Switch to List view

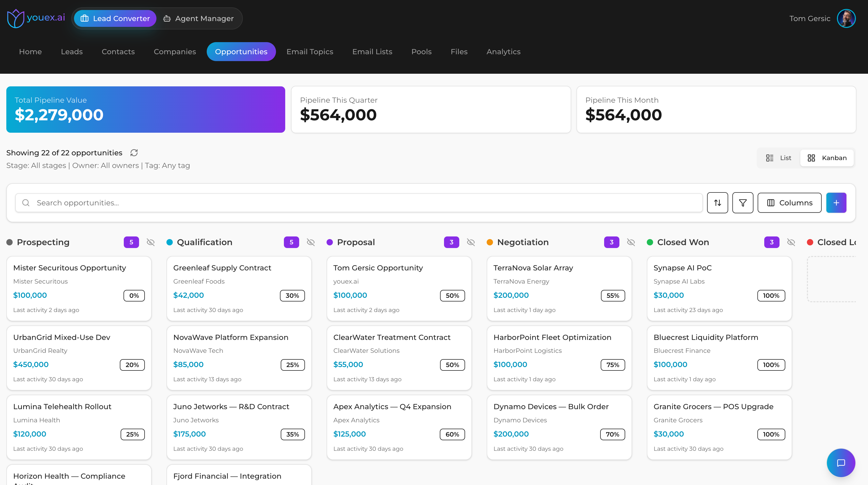click(x=778, y=158)
